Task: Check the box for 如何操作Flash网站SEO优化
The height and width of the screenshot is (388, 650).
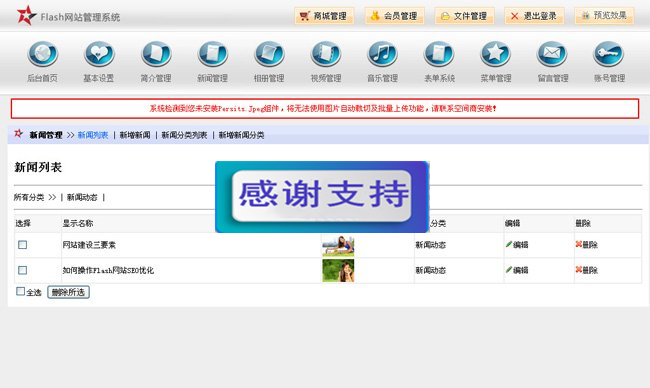Action: (22, 270)
